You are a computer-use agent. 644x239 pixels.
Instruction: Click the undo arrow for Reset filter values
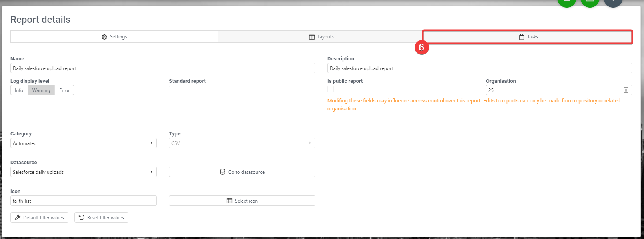pyautogui.click(x=82, y=217)
